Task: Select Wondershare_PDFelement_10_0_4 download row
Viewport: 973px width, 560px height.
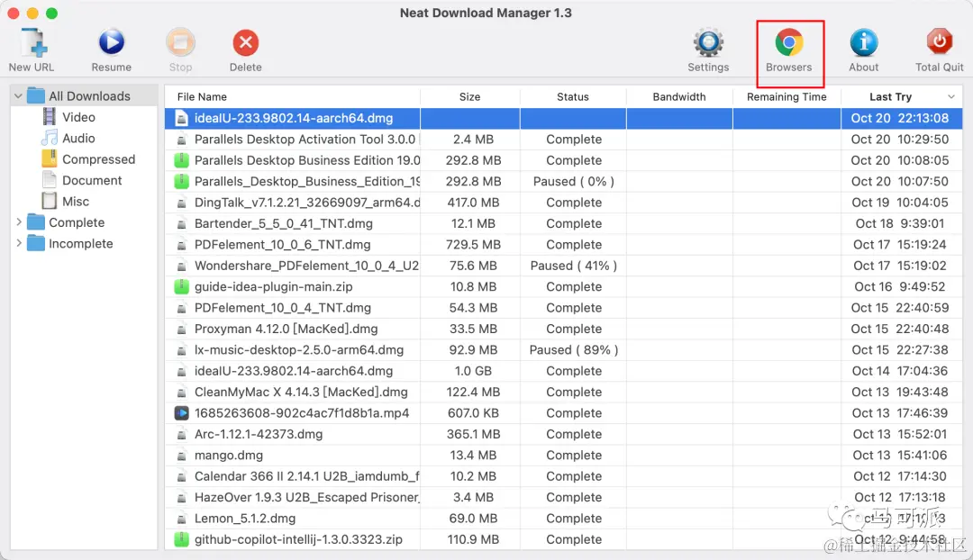Action: tap(563, 266)
